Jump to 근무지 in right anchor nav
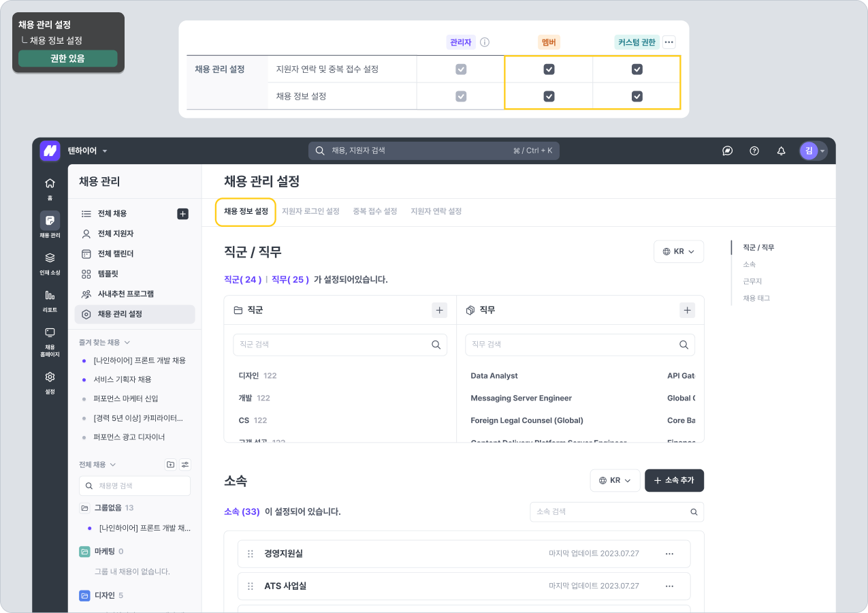Screen dimensions: 868x613 pyautogui.click(x=752, y=281)
